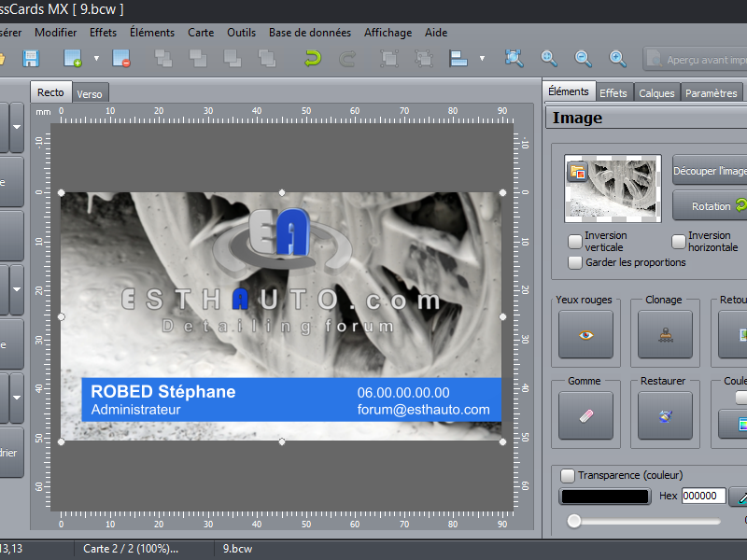Switch to the Verso tab

90,94
